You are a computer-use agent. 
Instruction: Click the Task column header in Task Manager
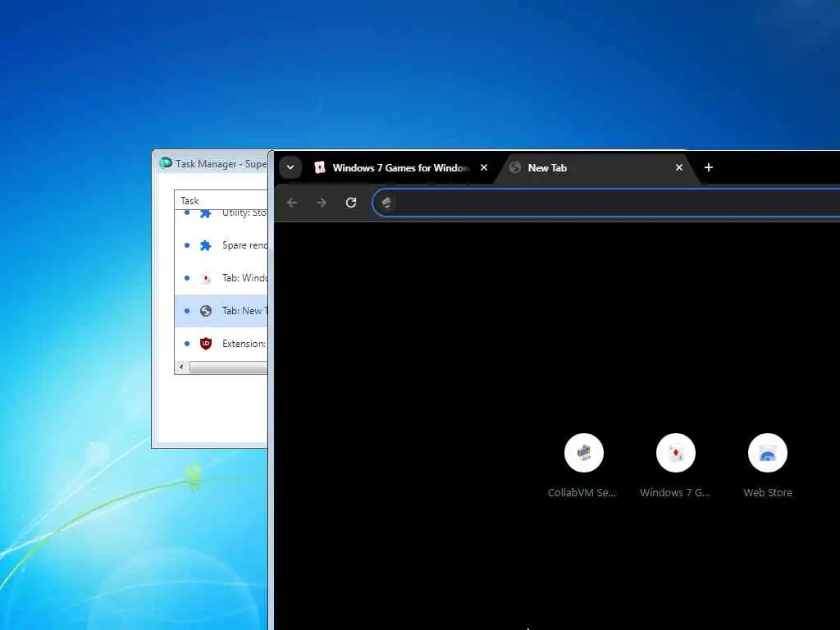[221, 200]
